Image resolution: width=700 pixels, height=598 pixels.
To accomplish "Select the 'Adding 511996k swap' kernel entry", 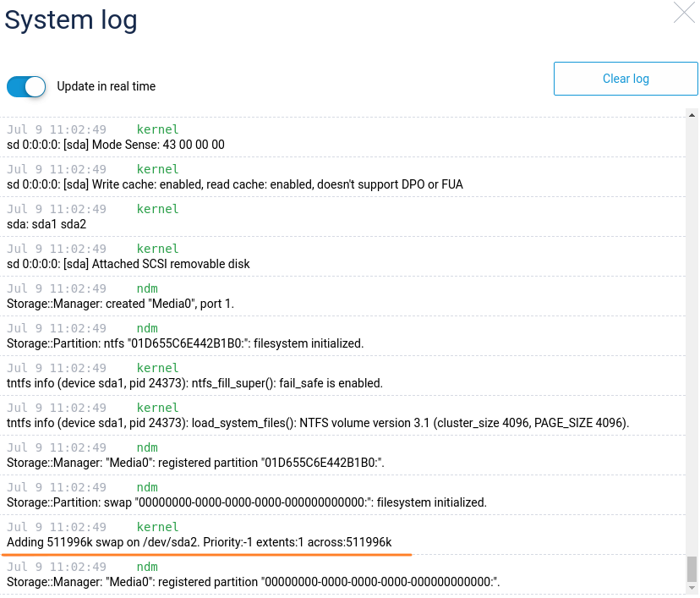I will coord(200,542).
